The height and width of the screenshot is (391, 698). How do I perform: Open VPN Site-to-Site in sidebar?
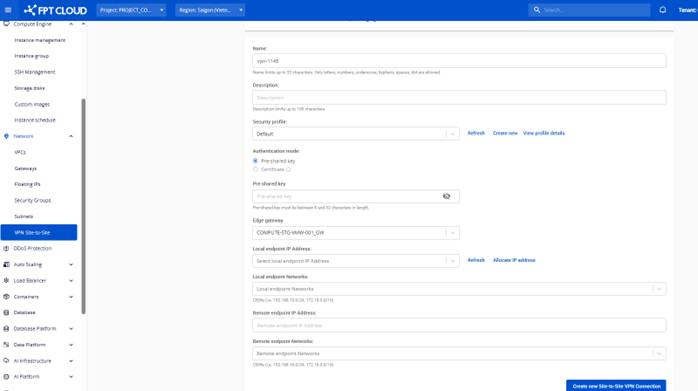coord(39,232)
